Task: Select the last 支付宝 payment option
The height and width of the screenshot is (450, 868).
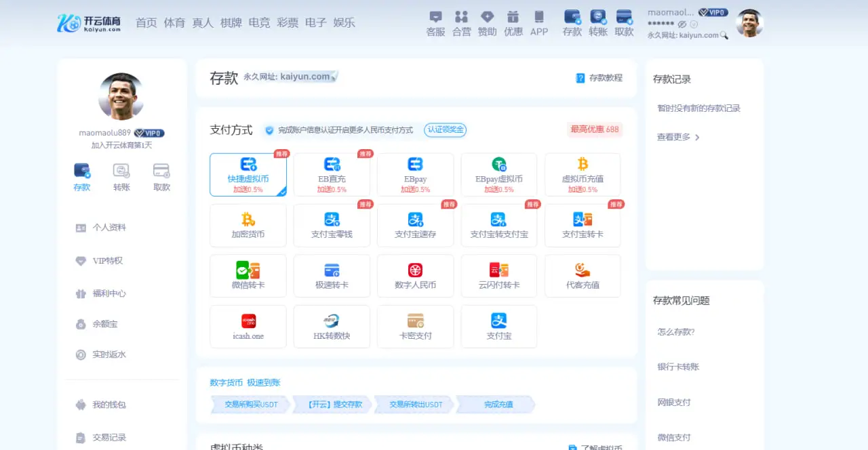Action: (499, 327)
